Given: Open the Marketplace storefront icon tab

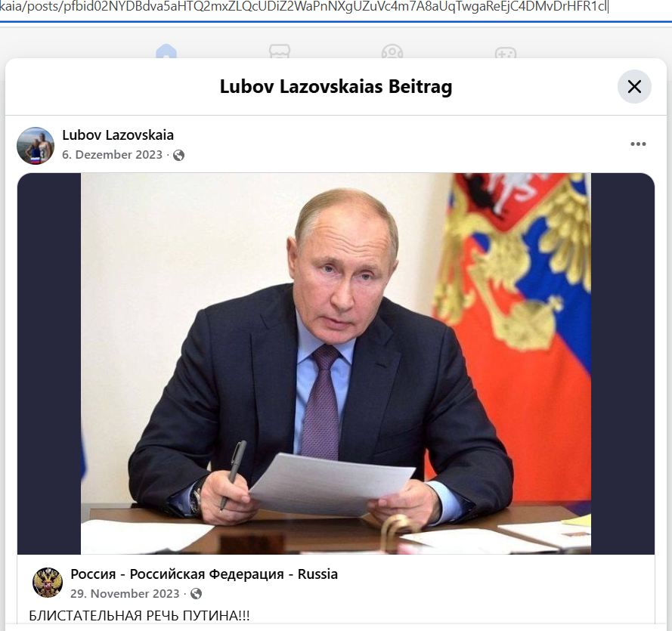Looking at the screenshot, I should (280, 51).
